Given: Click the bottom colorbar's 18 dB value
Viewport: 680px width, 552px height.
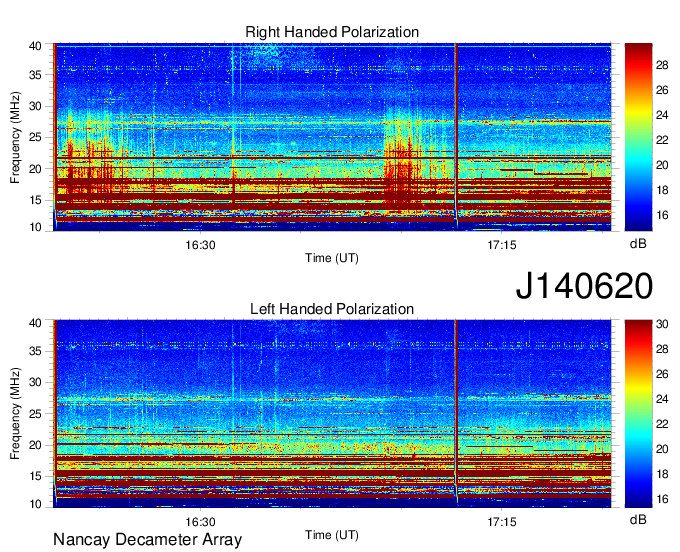Looking at the screenshot, I should pyautogui.click(x=662, y=474).
